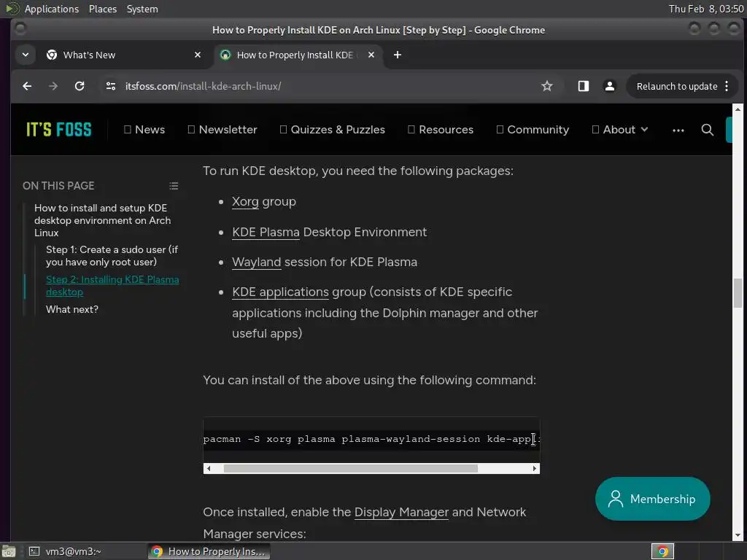
Task: Open a new browser tab
Action: click(x=398, y=55)
